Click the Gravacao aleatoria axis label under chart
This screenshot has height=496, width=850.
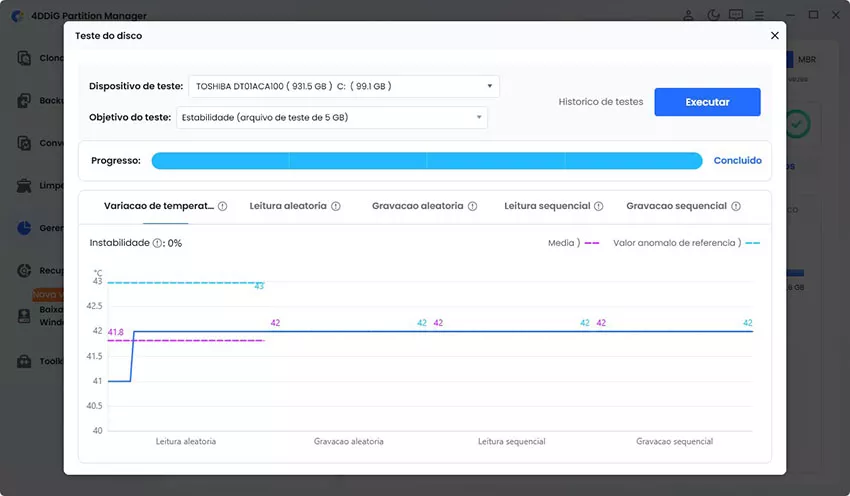pos(349,442)
